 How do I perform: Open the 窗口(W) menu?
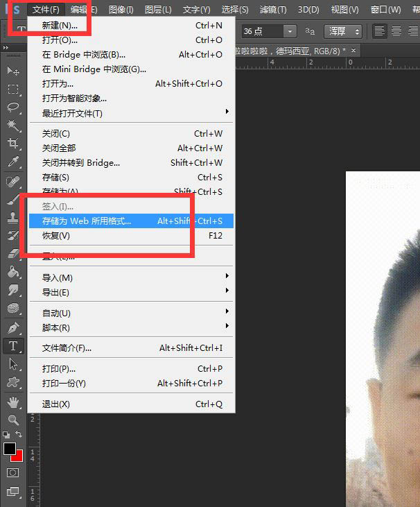click(x=386, y=10)
